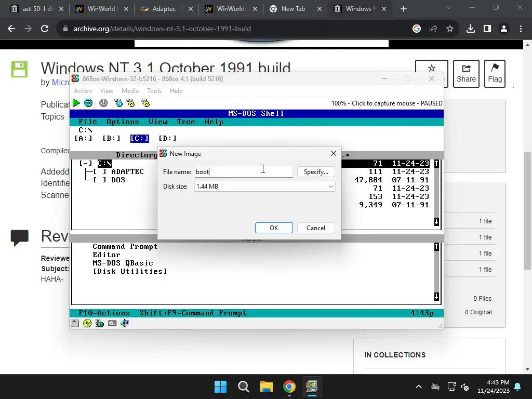Select the DOS folder in directory tree

click(x=118, y=180)
